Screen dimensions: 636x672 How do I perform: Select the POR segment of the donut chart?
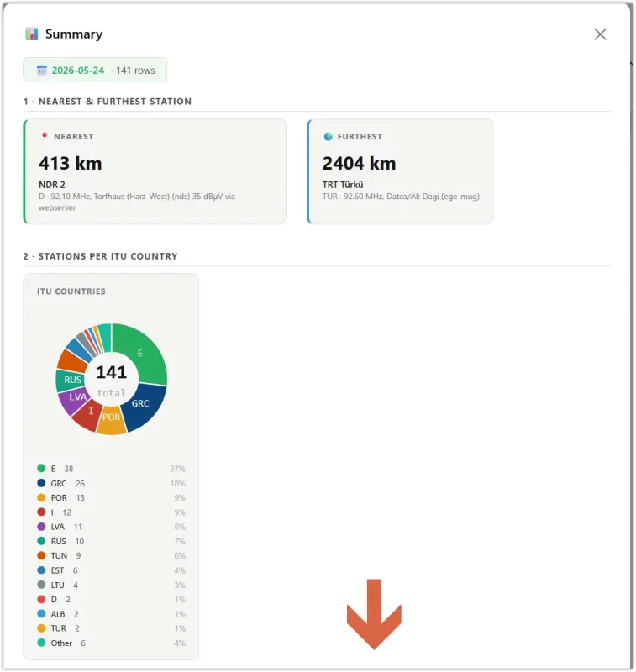[x=112, y=417]
